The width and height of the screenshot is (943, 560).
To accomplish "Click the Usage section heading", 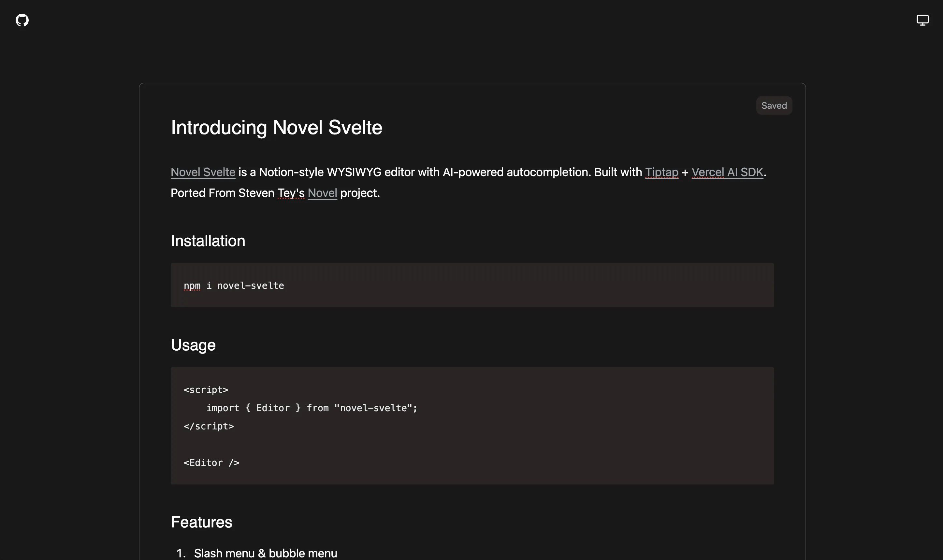I will pyautogui.click(x=193, y=345).
